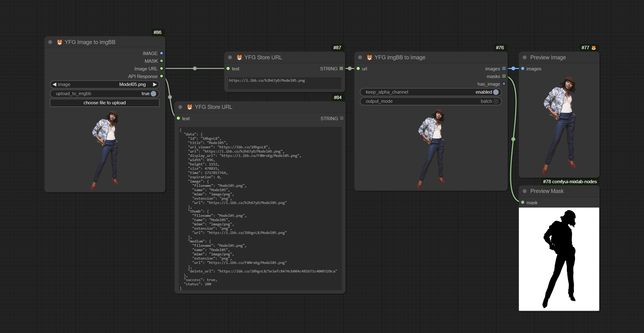Select the Image URL label field

pos(146,68)
